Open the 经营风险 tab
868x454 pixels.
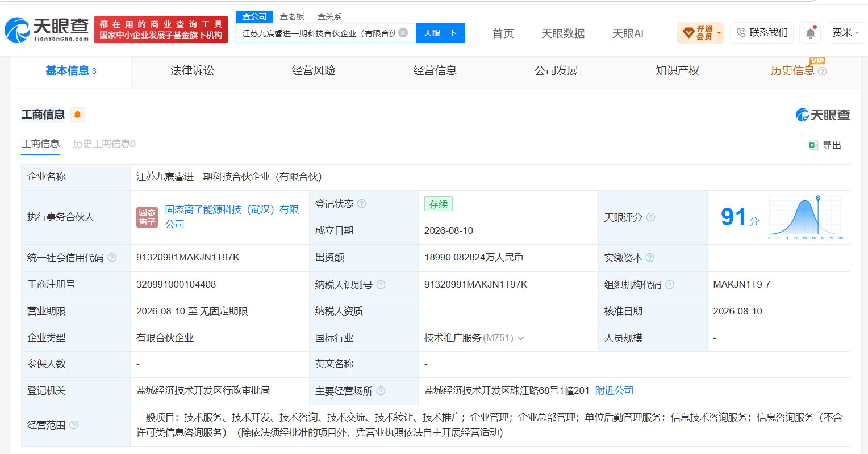(314, 71)
